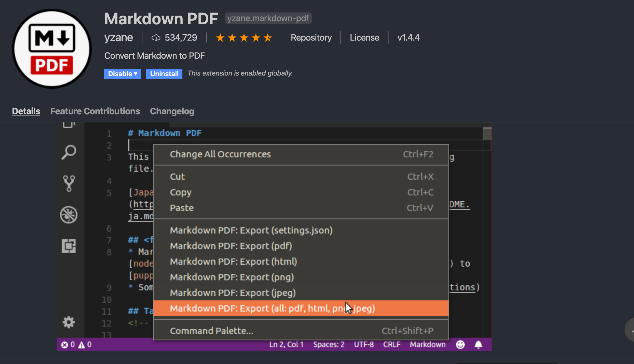Screen dimensions: 634x364
Task: Open the extension's Repository link
Action: (311, 37)
